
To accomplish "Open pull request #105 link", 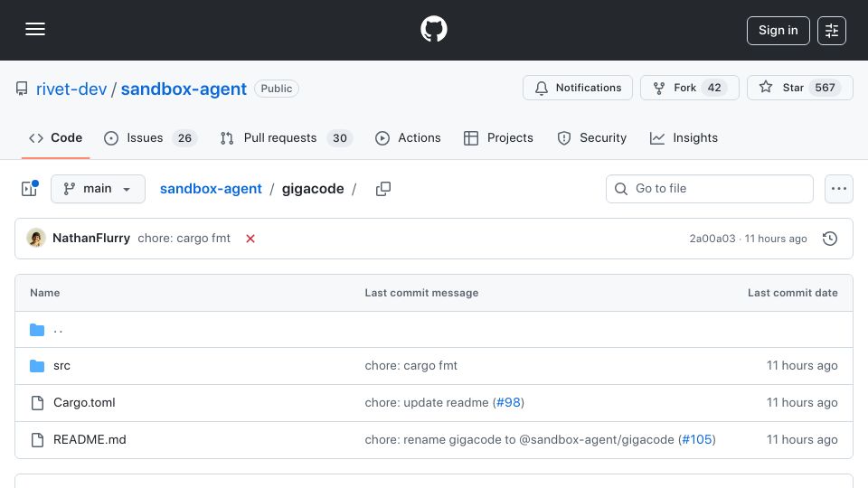I will 696,440.
